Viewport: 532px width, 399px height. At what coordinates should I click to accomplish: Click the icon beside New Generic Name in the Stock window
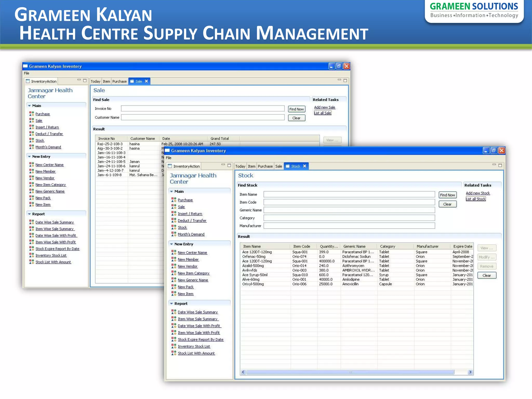174,280
